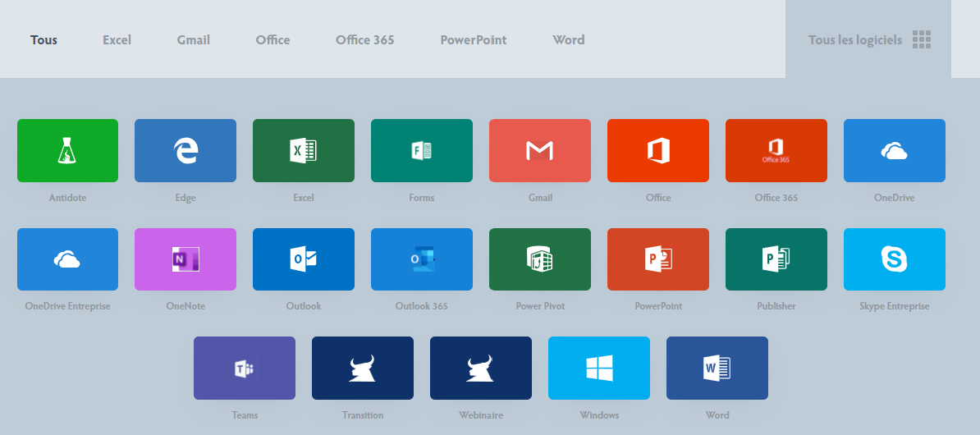Select the Gmail filter tab
The width and height of the screenshot is (980, 435).
[193, 40]
